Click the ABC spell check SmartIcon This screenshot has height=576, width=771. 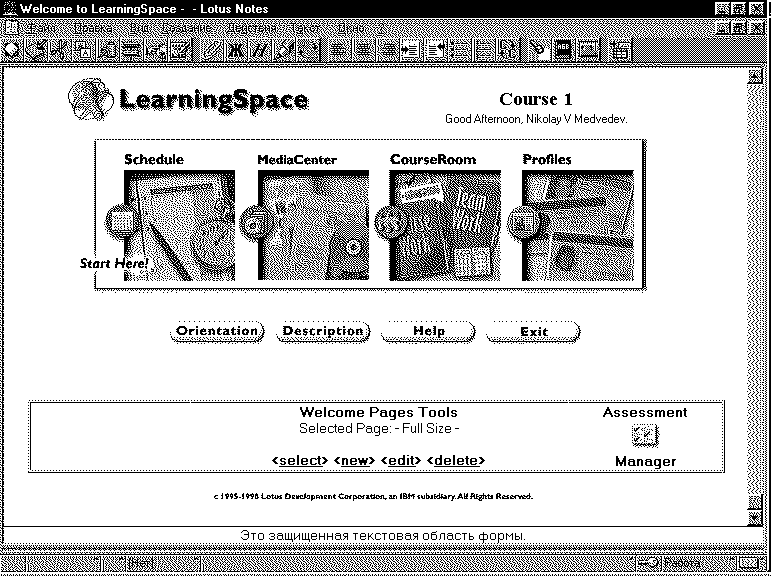(563, 51)
